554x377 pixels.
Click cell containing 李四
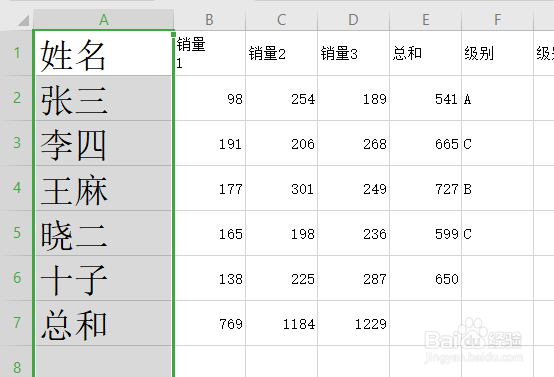pos(104,143)
